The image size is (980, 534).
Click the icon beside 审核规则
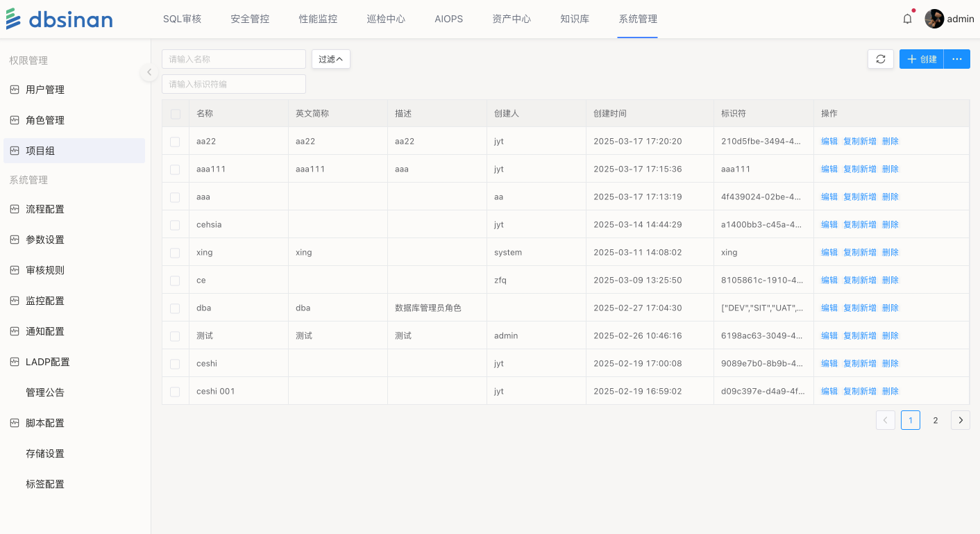[15, 270]
